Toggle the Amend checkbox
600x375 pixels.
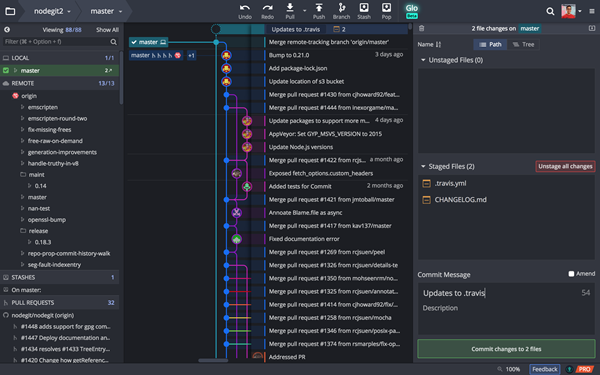tap(571, 274)
